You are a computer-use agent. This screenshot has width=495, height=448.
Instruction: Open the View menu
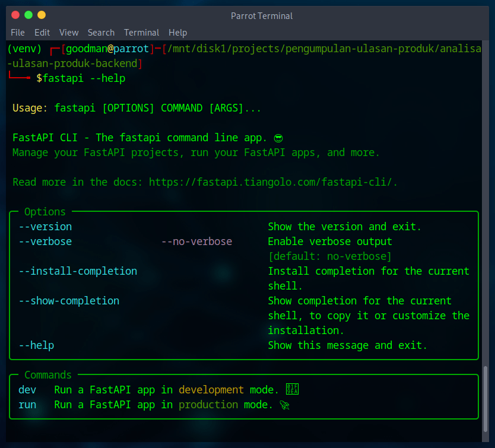69,33
